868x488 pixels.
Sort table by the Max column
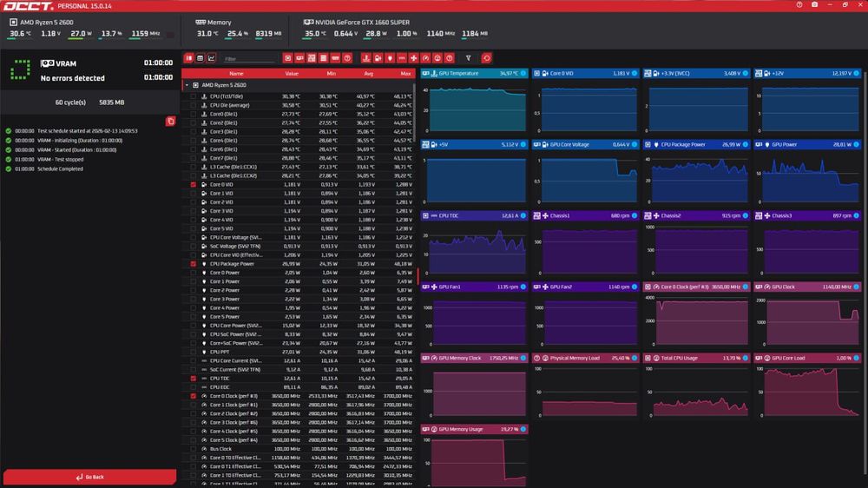[x=405, y=74]
